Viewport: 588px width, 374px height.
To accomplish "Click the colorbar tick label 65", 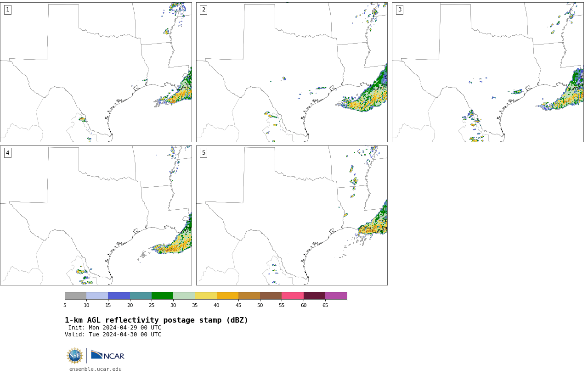I will (x=325, y=305).
